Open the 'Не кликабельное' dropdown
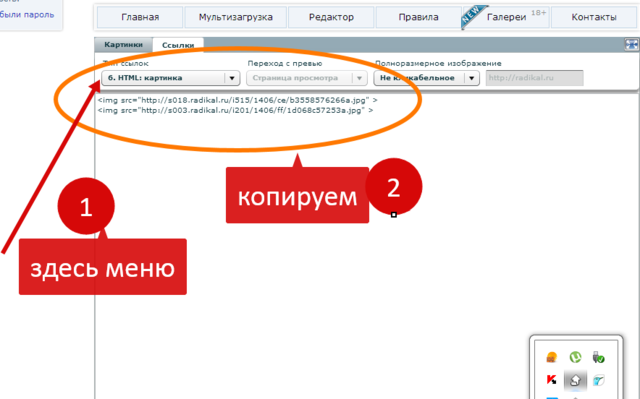The width and height of the screenshot is (640, 399). point(426,78)
